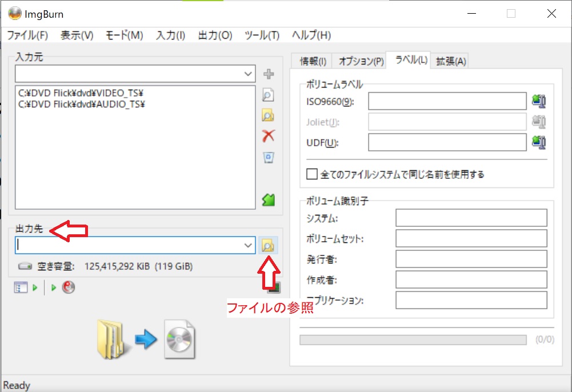Open the ファイル(F) menu
This screenshot has width=572, height=392.
(28, 35)
